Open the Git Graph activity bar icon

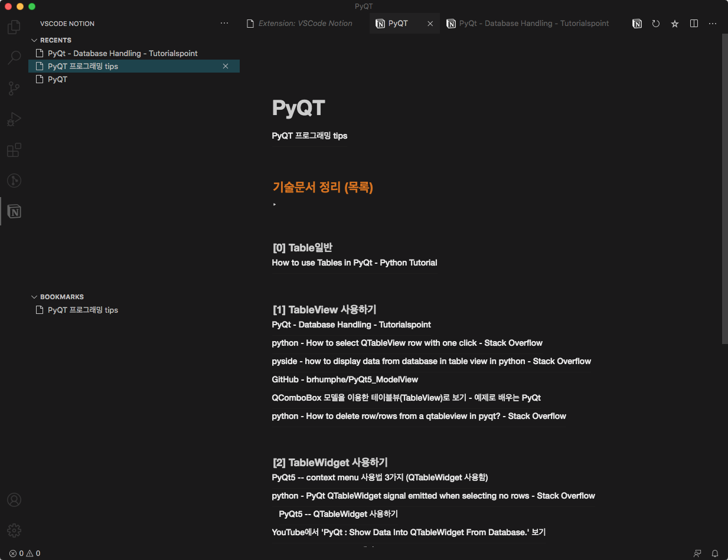pyautogui.click(x=14, y=181)
